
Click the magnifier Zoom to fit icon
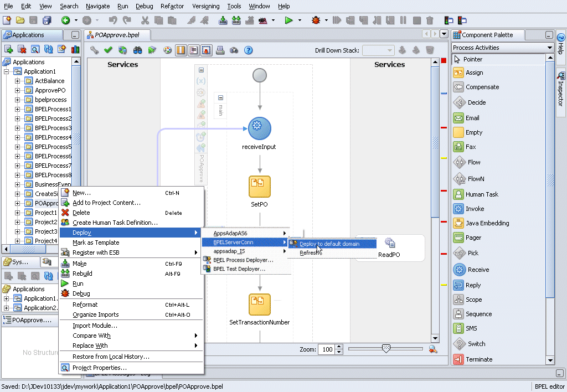point(433,349)
